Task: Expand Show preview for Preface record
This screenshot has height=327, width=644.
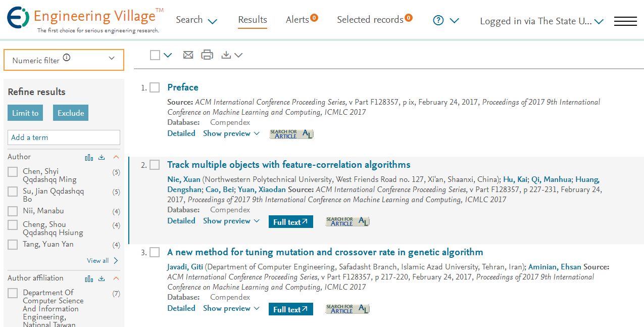Action: click(231, 133)
